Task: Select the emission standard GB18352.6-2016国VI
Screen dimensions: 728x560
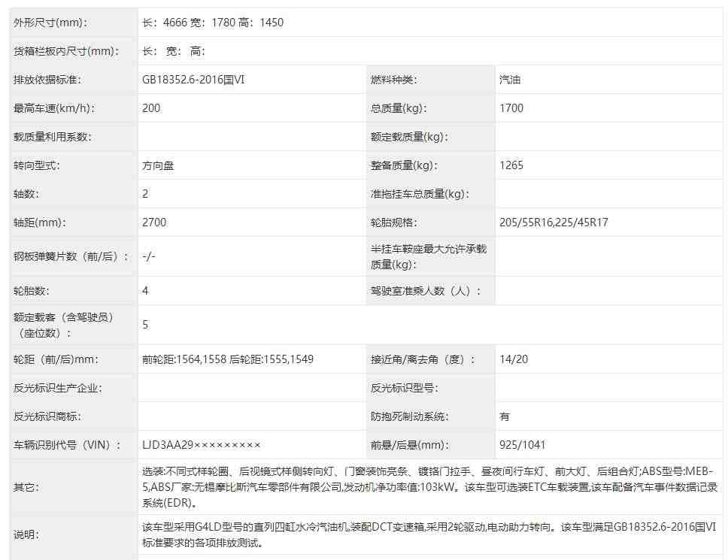Action: [199, 79]
